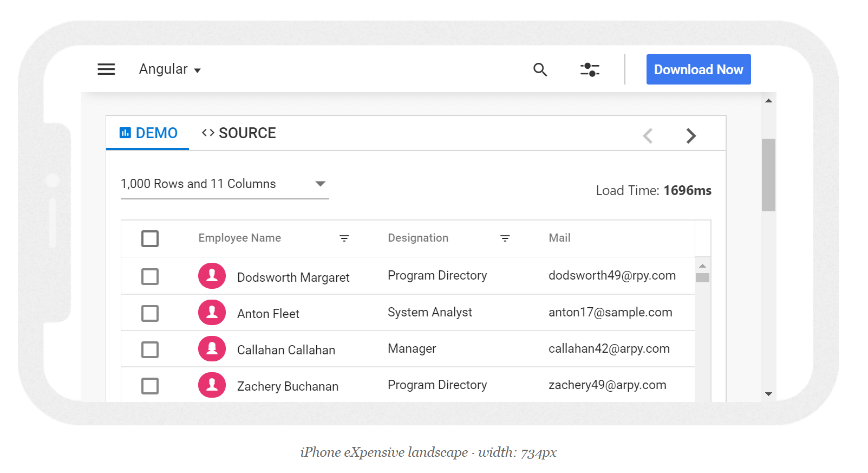Select the Anton Fleet row checkbox
This screenshot has height=473, width=868.
tap(150, 313)
